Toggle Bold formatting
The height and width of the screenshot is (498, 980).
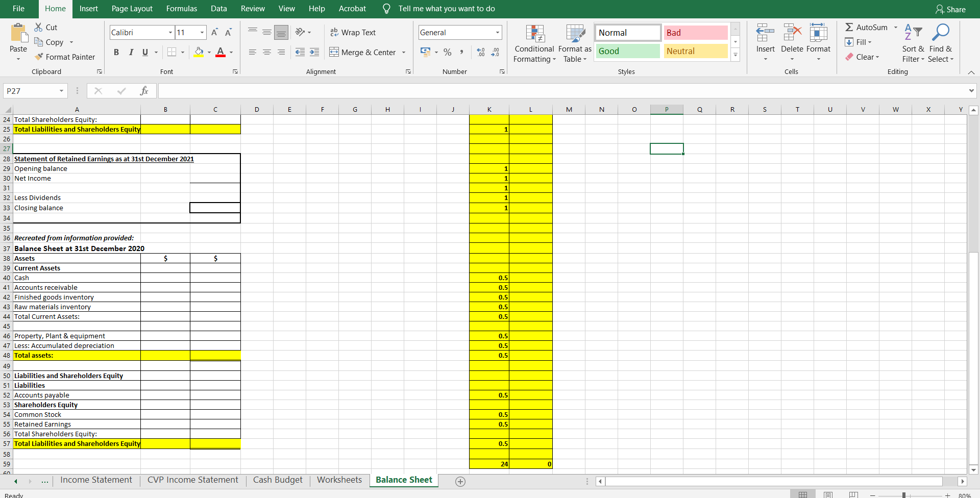click(x=116, y=52)
